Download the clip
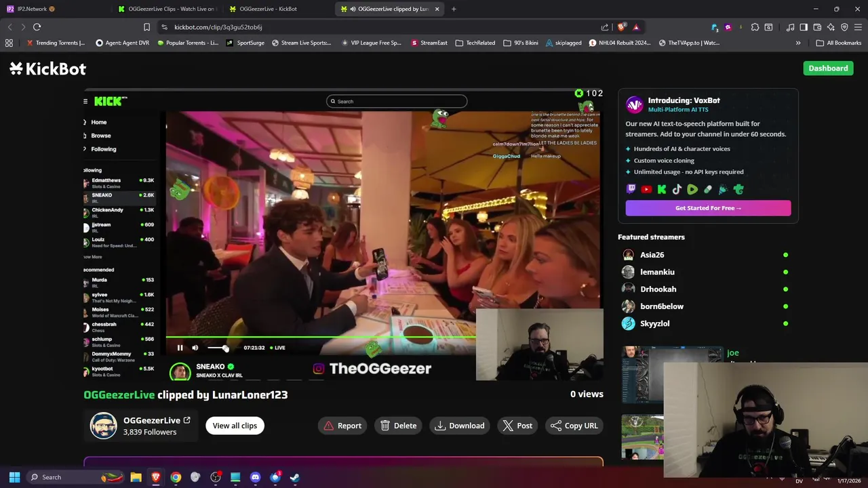Image resolution: width=868 pixels, height=488 pixels. coord(460,426)
